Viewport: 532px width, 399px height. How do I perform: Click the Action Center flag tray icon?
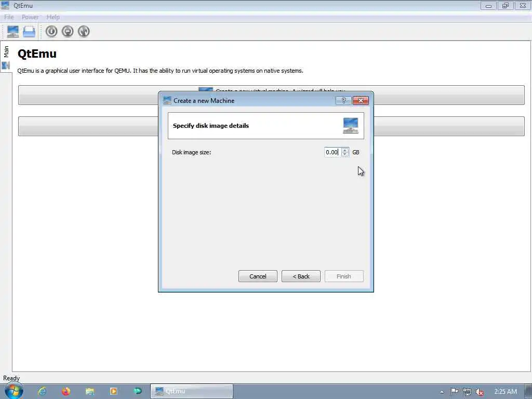[454, 392]
